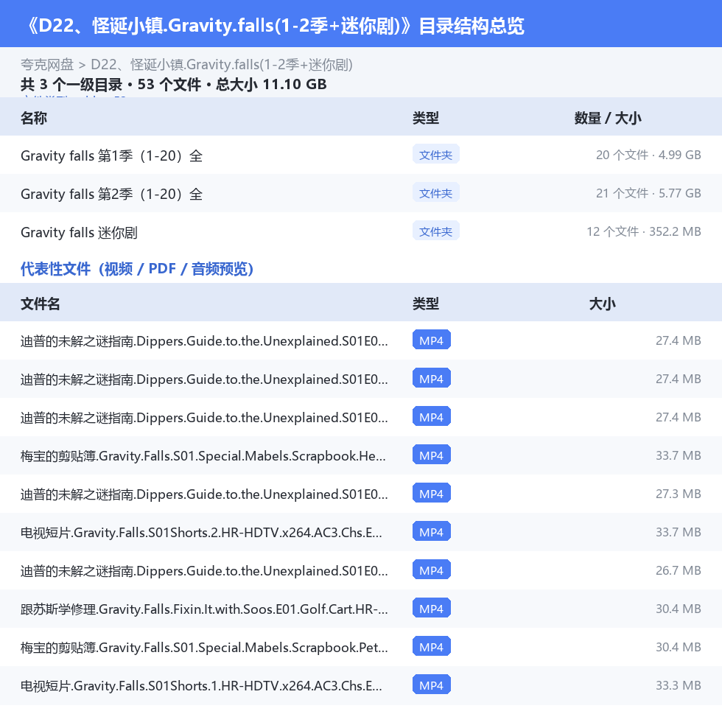
Task: Open folder Gravity falls 第1季（1-20）全
Action: [x=111, y=155]
